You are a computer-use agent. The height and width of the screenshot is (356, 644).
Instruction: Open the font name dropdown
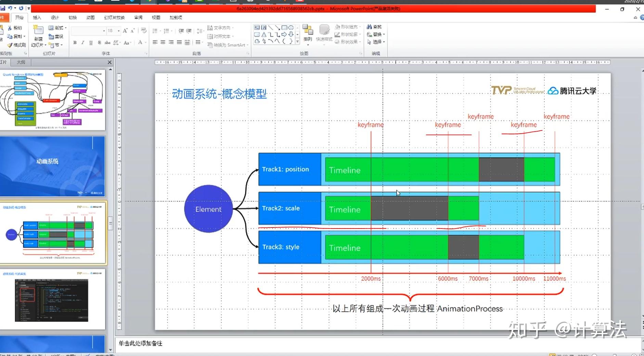tap(104, 31)
